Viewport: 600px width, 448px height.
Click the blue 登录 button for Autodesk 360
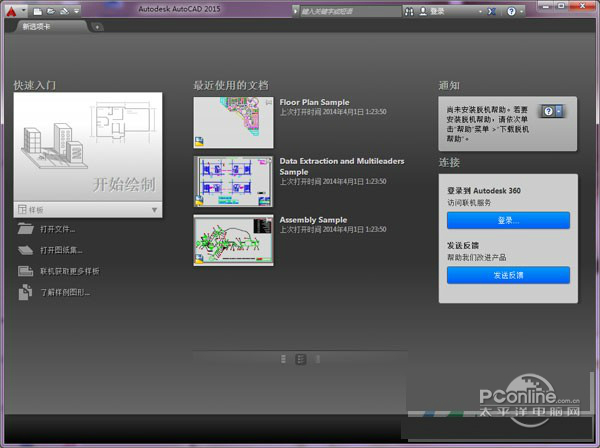508,220
